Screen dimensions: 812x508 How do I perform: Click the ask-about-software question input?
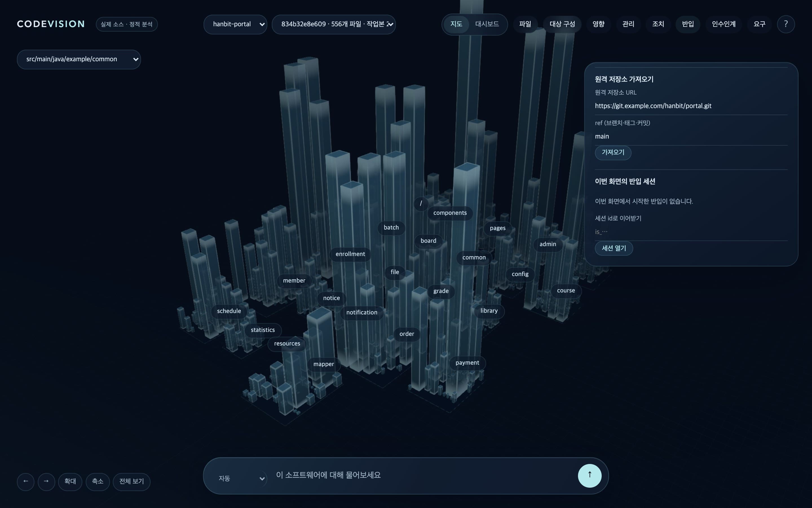click(423, 475)
